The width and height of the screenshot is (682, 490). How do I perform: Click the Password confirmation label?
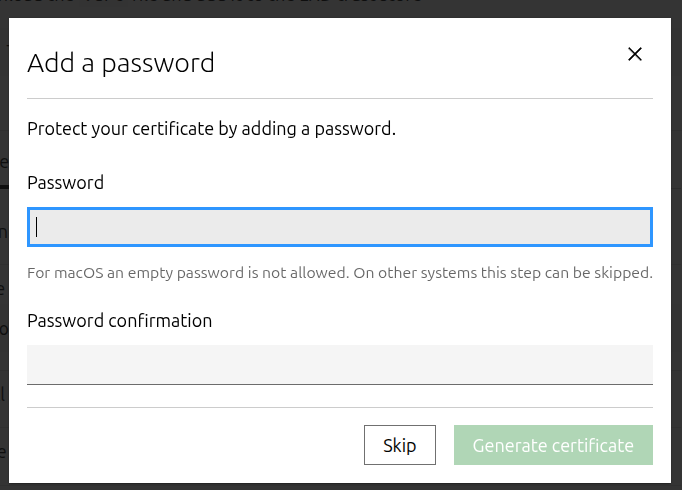[119, 321]
